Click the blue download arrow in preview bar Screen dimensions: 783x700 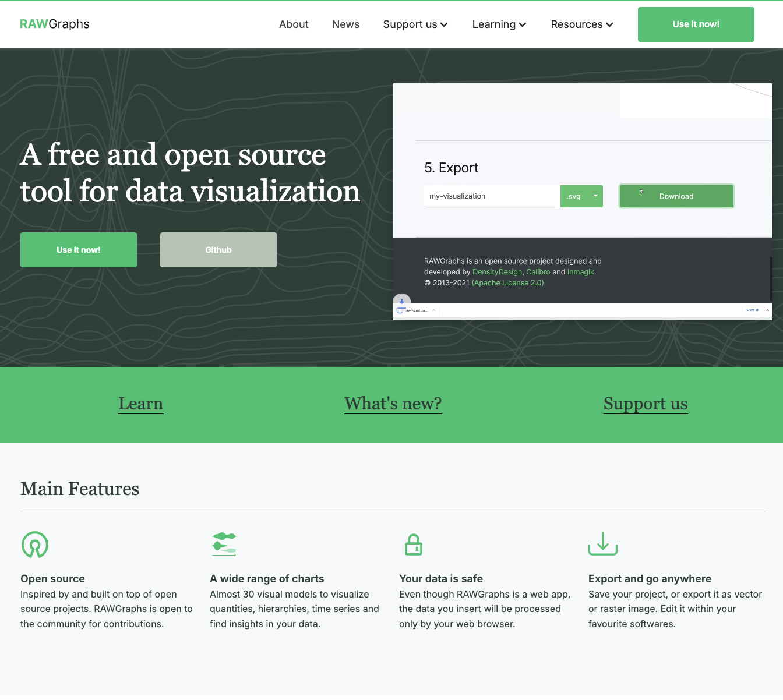point(401,302)
